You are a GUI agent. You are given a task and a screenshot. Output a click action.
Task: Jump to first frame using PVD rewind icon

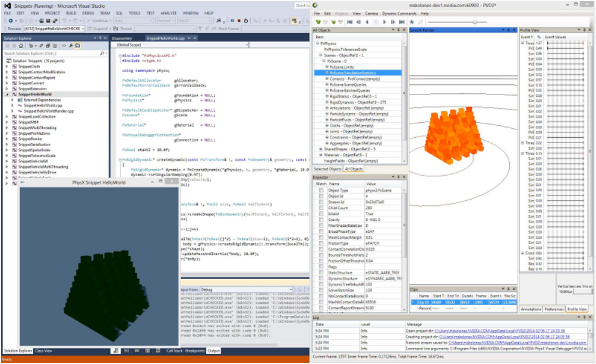[x=349, y=21]
